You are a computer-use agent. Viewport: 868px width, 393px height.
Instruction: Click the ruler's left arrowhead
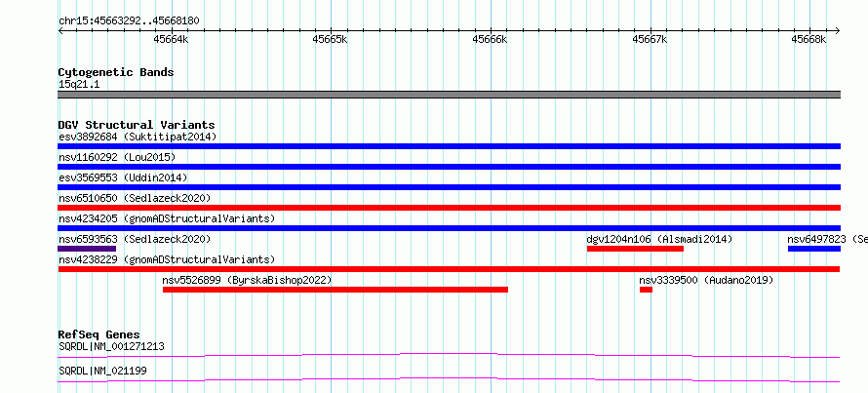point(60,30)
